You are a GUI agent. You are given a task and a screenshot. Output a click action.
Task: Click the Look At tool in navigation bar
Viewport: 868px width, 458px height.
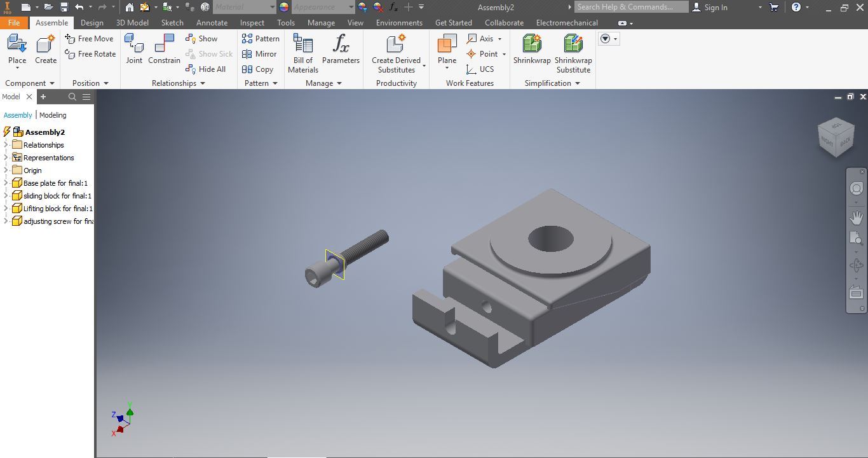857,293
